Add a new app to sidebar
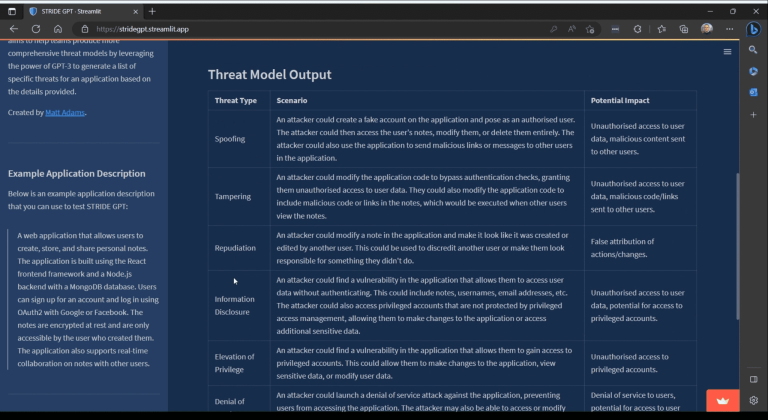This screenshot has width=768, height=420. pos(753,114)
